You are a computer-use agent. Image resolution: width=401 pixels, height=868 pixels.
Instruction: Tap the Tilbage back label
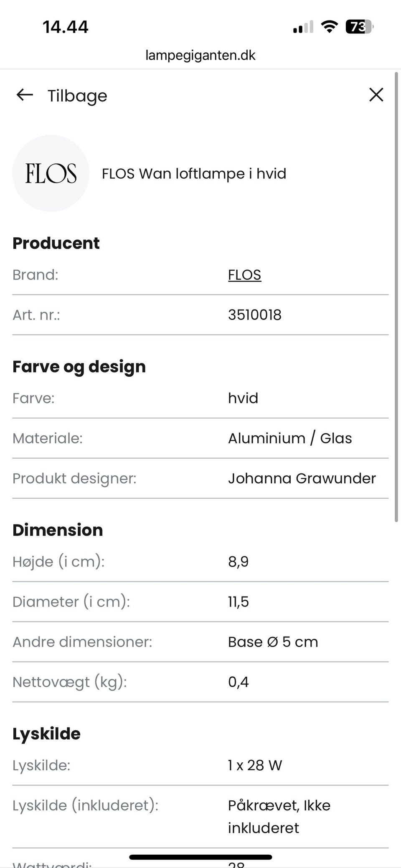click(x=77, y=96)
